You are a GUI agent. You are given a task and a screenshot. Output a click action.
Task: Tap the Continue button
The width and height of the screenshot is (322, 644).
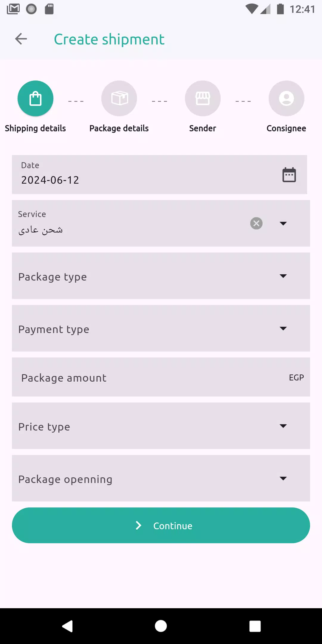[x=161, y=525]
